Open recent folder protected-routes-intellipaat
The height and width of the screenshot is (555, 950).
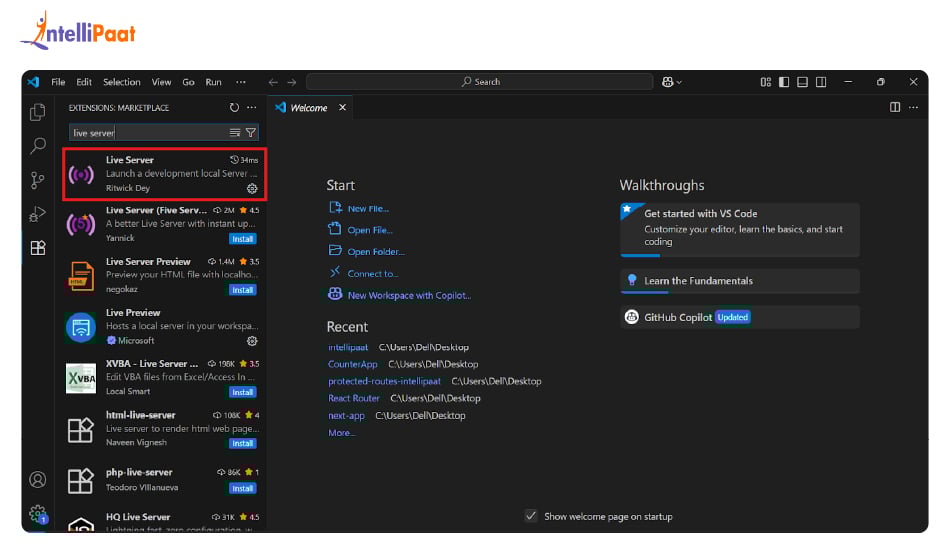pos(384,381)
